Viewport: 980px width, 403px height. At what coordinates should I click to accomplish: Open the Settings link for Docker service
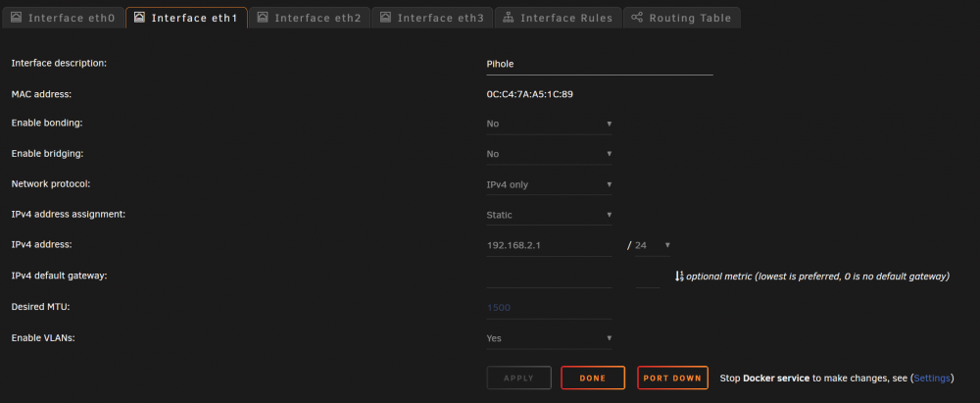click(932, 378)
